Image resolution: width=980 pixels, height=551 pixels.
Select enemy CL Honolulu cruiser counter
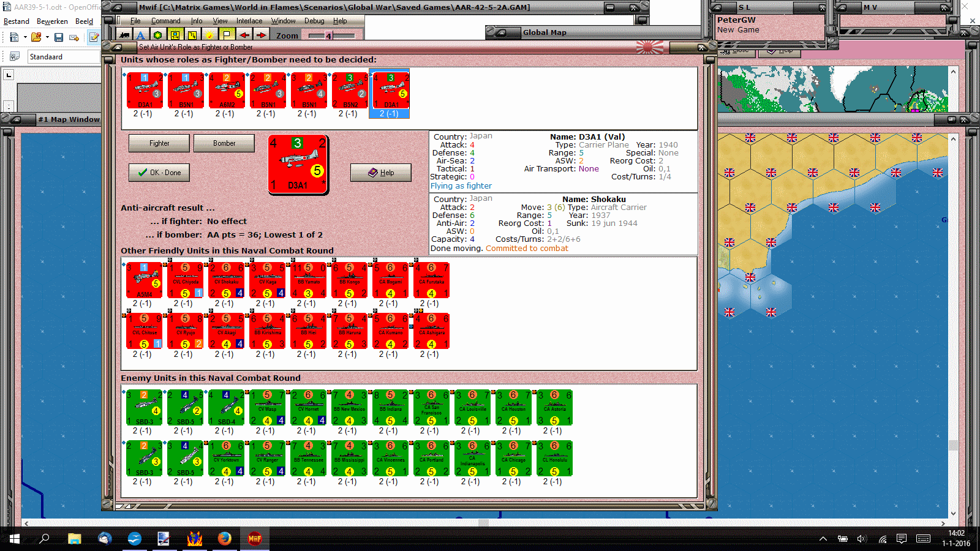click(555, 459)
